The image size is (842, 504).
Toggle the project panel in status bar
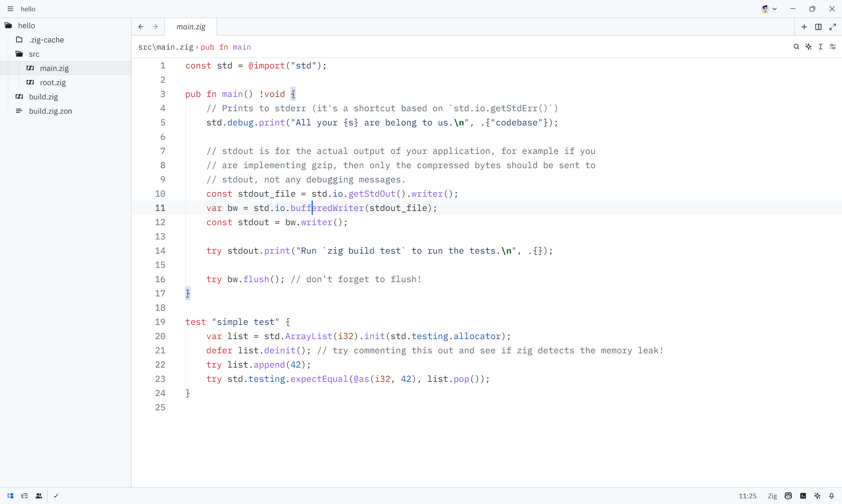pos(10,496)
